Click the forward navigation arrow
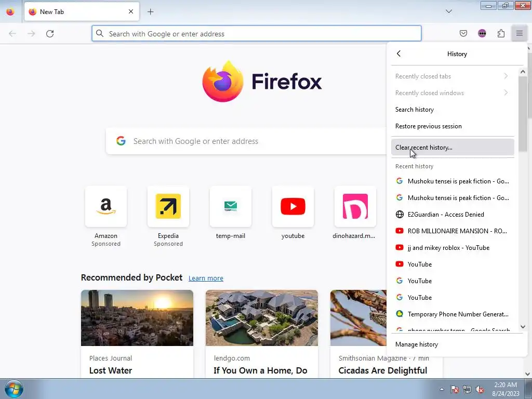Viewport: 532px width, 399px height. (31, 34)
